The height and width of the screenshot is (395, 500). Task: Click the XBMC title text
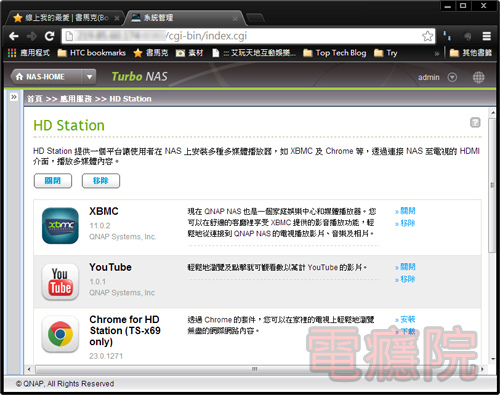click(x=104, y=211)
